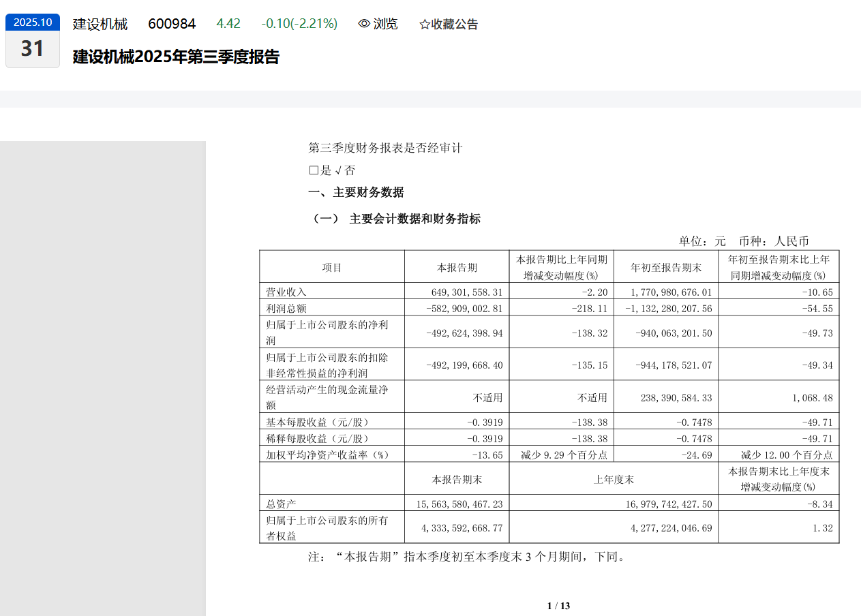Click the star icon to 收藏公告
Screen dimensions: 861x616
425,25
